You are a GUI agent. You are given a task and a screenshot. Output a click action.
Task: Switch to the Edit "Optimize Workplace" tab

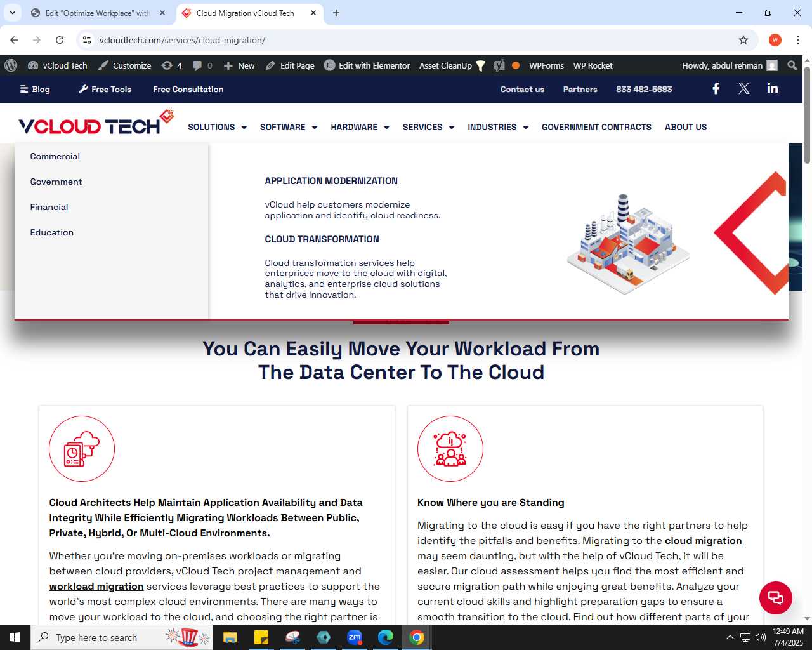point(98,13)
